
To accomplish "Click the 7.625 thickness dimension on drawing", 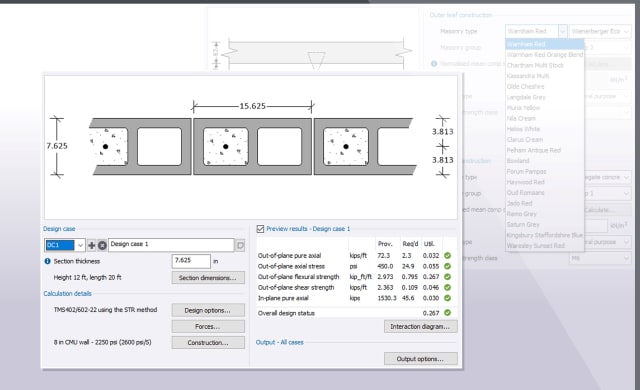I will 57,146.
